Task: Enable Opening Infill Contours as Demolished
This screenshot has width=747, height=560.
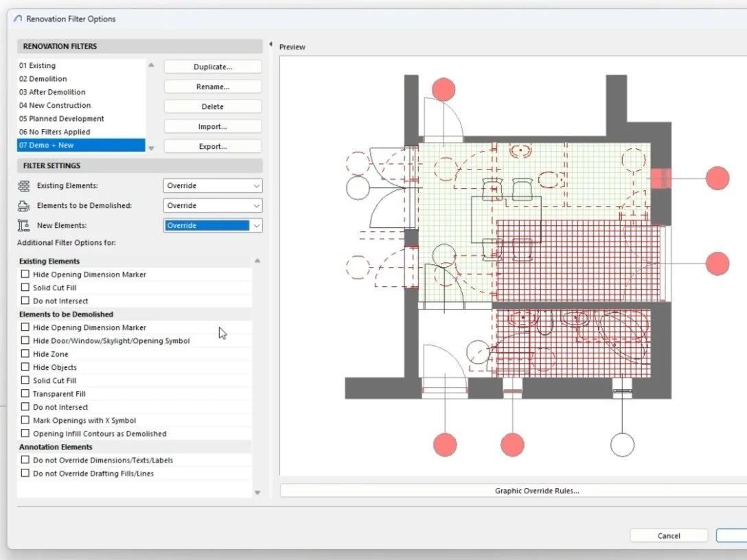Action: click(x=25, y=433)
